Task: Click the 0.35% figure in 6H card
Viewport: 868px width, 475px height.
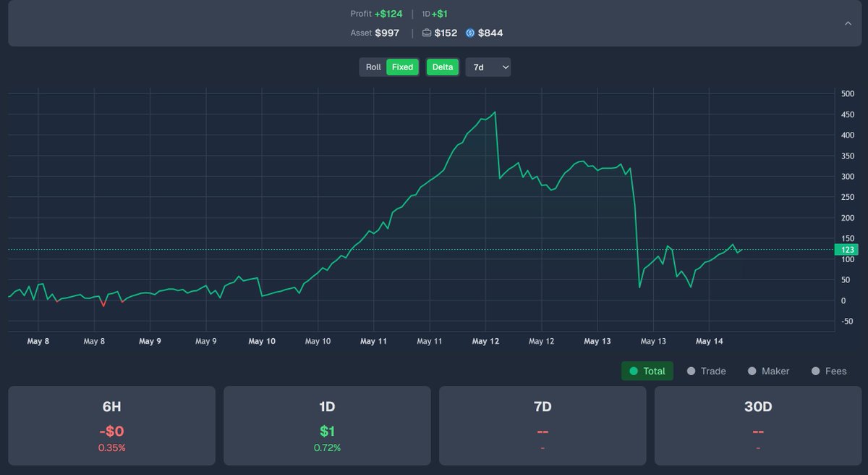Action: (x=112, y=448)
